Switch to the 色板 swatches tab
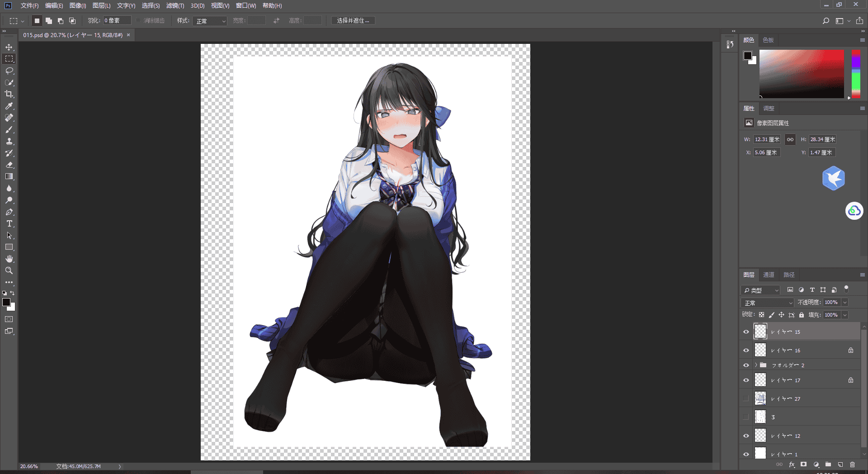868x474 pixels. (768, 40)
